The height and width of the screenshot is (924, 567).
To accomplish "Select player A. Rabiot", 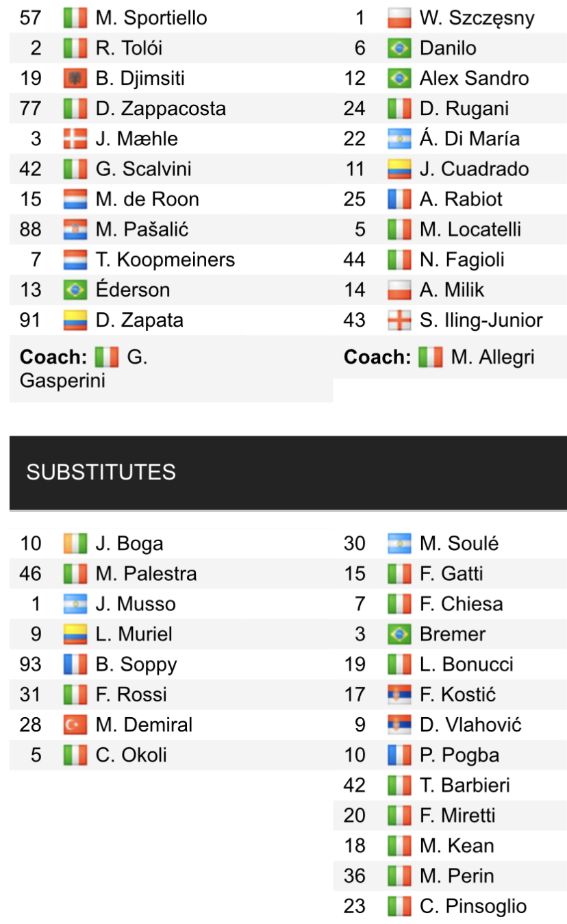I will 461,199.
